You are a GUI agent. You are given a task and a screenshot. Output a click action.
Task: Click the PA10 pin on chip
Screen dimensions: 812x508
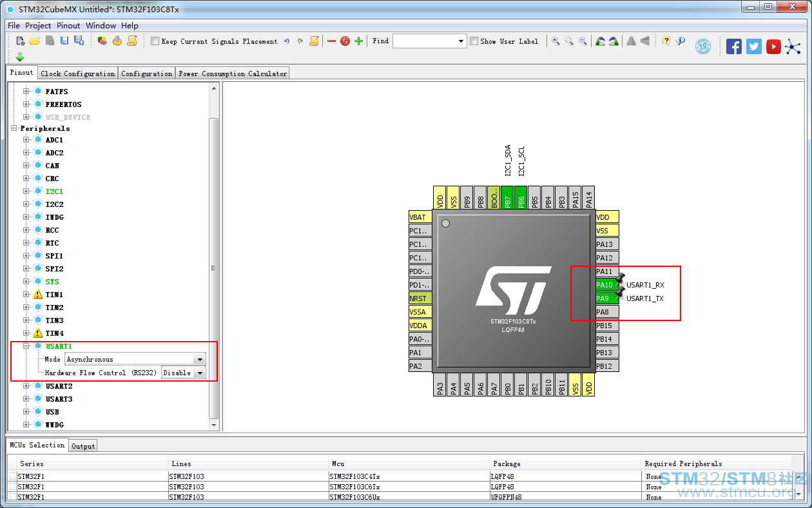click(x=607, y=285)
